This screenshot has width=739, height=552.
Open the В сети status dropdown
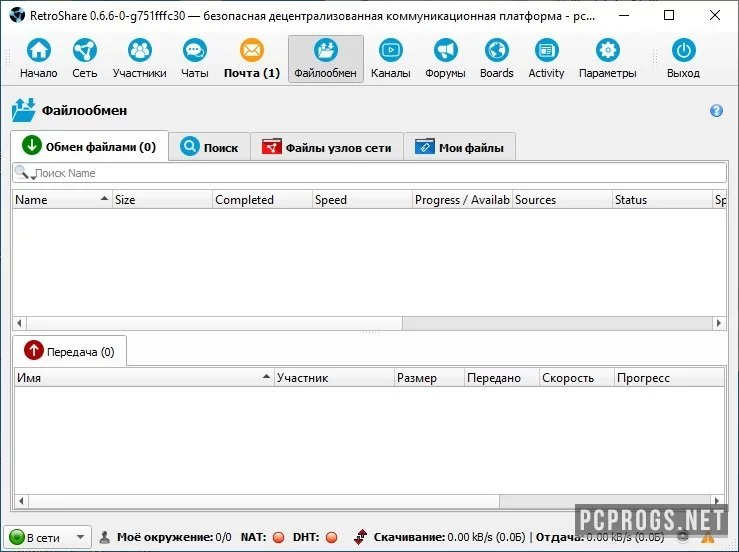pyautogui.click(x=47, y=537)
